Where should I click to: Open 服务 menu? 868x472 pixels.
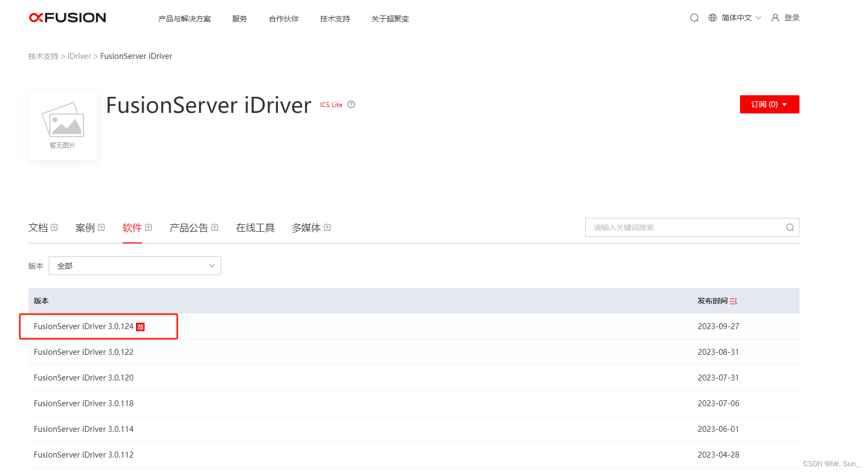[240, 19]
